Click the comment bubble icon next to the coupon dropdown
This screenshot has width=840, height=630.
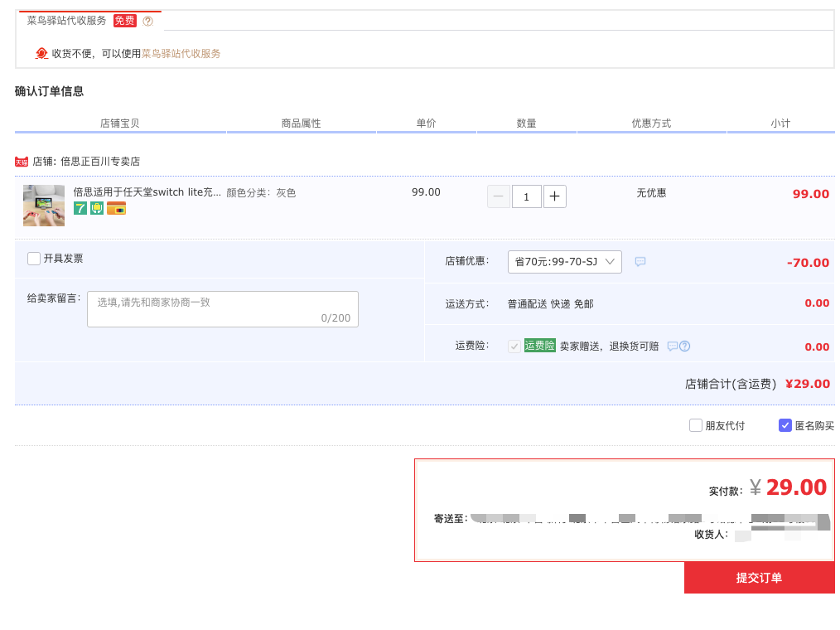(640, 262)
